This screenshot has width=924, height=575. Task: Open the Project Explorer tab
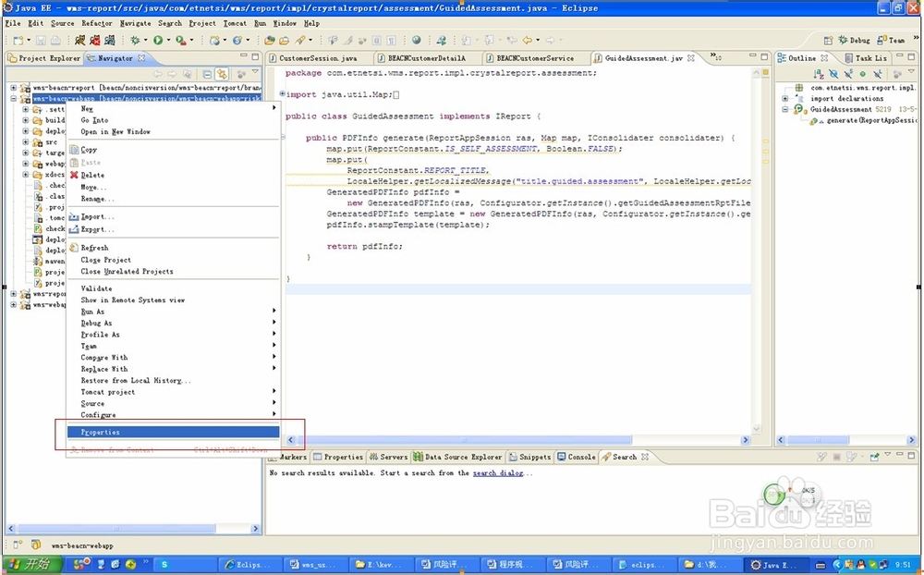coord(44,58)
